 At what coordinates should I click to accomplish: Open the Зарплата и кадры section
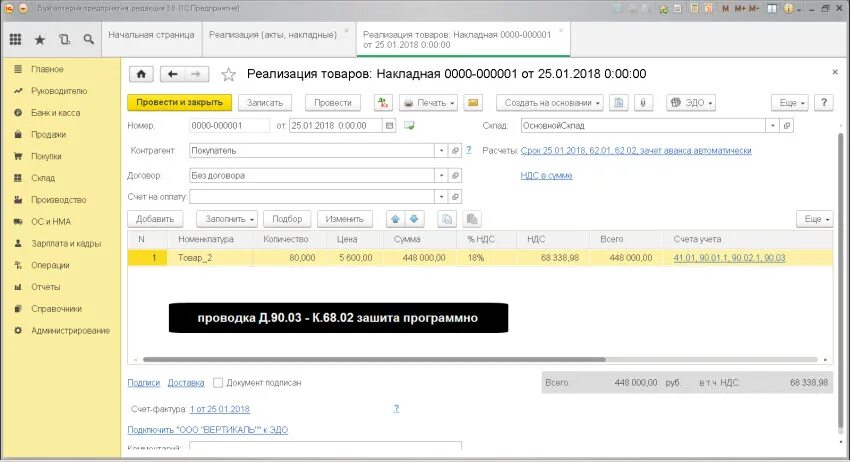point(66,243)
